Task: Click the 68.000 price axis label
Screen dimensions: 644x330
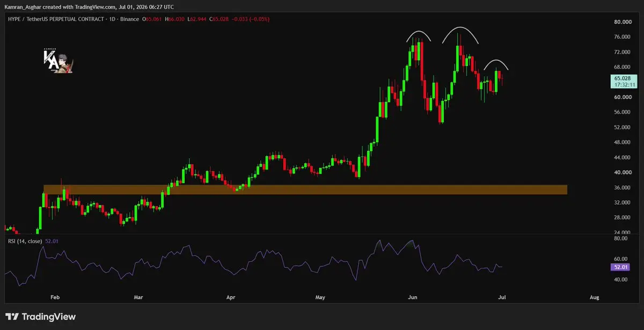Action: (x=623, y=67)
